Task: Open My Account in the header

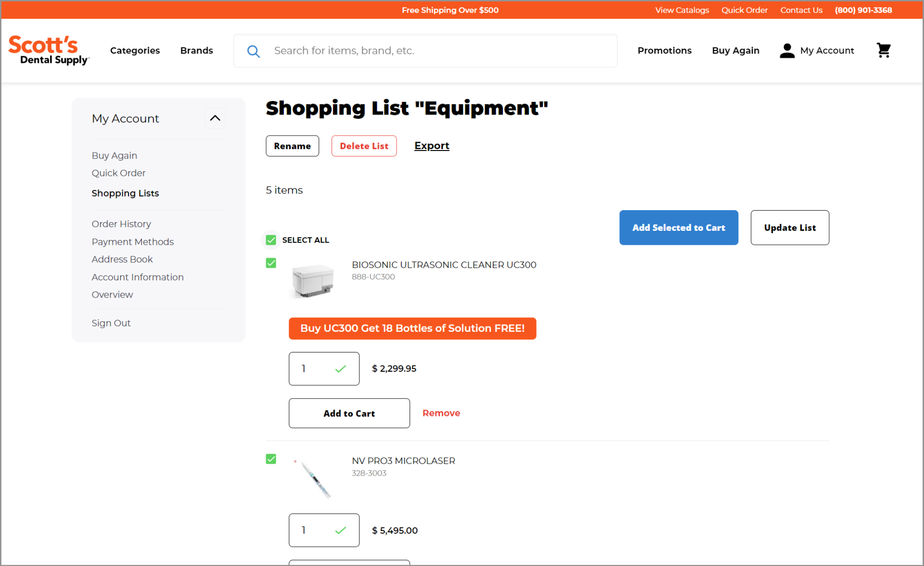Action: coord(827,50)
